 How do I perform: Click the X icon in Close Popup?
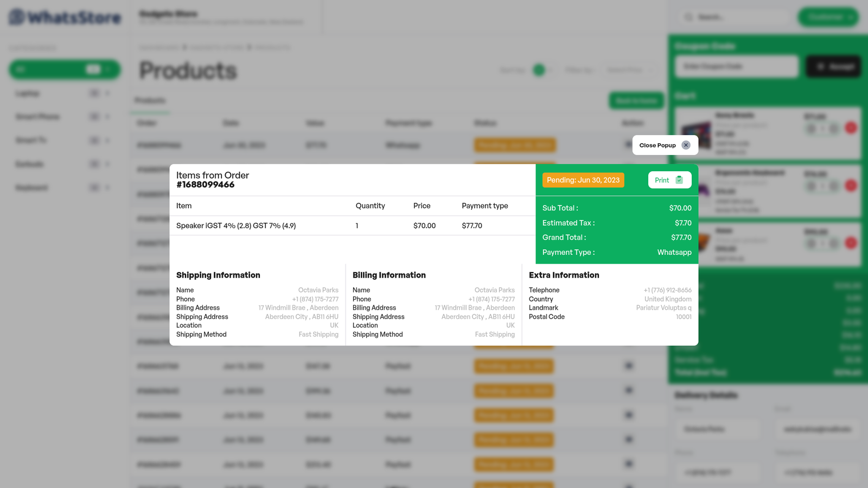(x=686, y=145)
